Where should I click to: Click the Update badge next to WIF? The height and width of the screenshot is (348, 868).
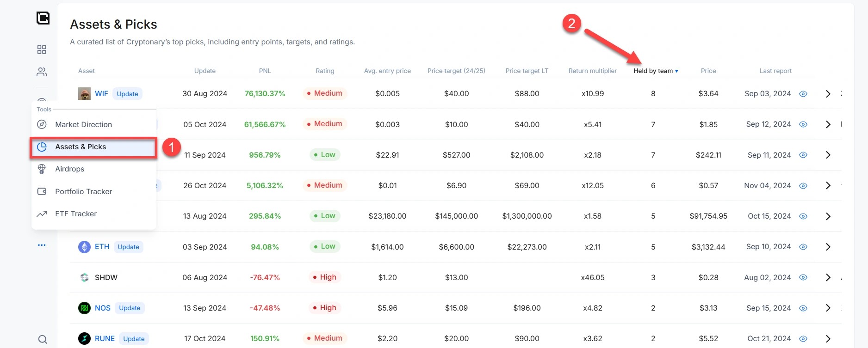click(127, 94)
